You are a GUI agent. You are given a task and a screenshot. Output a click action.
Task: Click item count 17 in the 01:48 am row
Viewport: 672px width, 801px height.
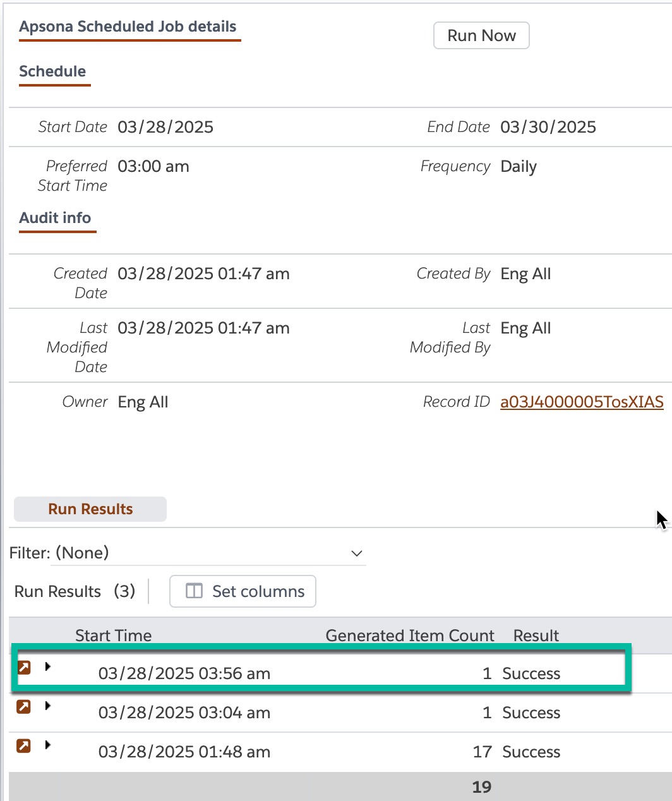(x=483, y=752)
